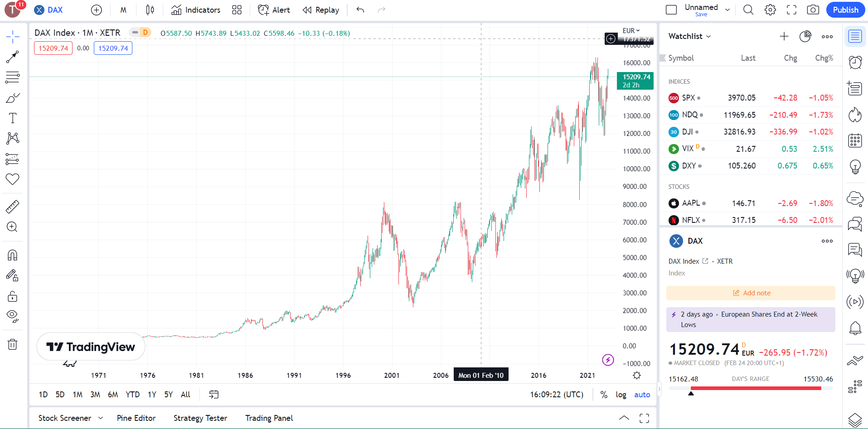The image size is (868, 429).
Task: Toggle percent scale mode
Action: 604,395
